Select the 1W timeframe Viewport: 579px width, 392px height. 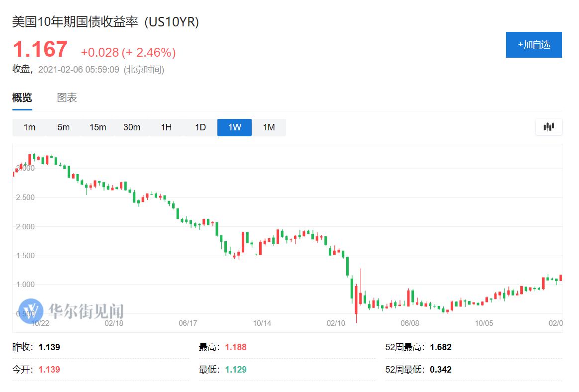tap(234, 127)
